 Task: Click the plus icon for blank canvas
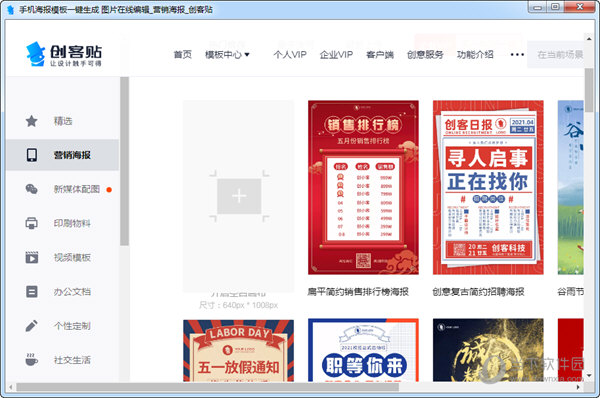pos(239,196)
